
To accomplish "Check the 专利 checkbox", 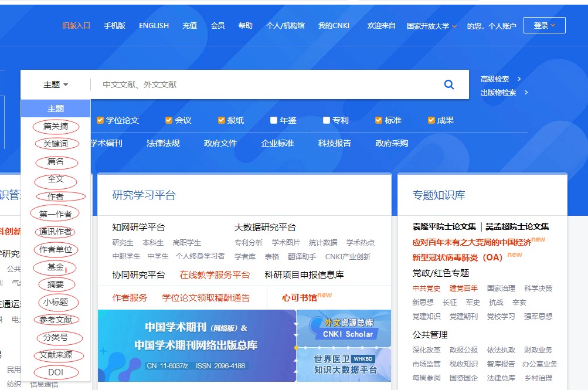I will click(327, 120).
